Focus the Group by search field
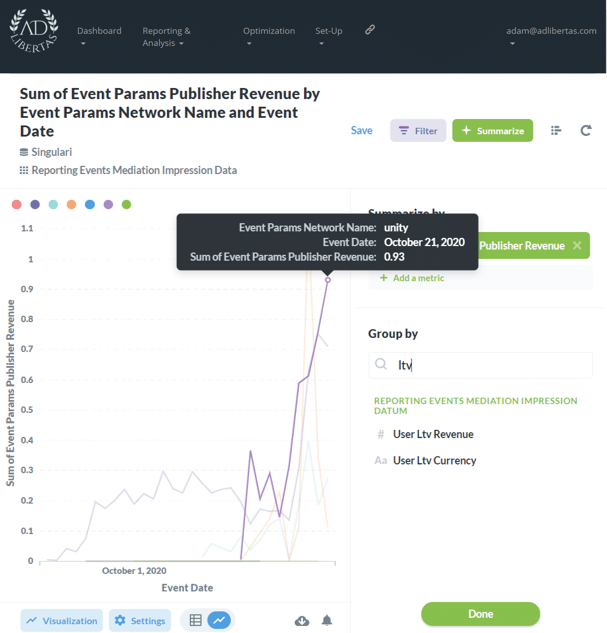 tap(480, 365)
